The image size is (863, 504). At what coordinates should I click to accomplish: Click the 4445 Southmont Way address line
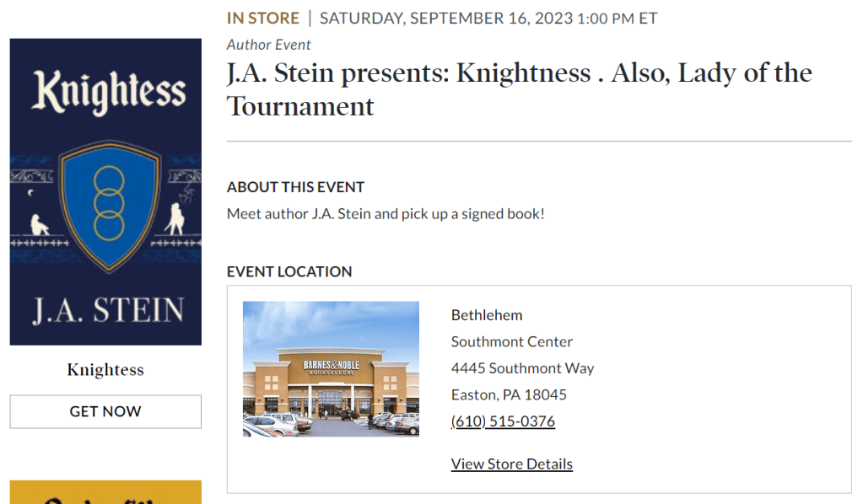point(522,367)
